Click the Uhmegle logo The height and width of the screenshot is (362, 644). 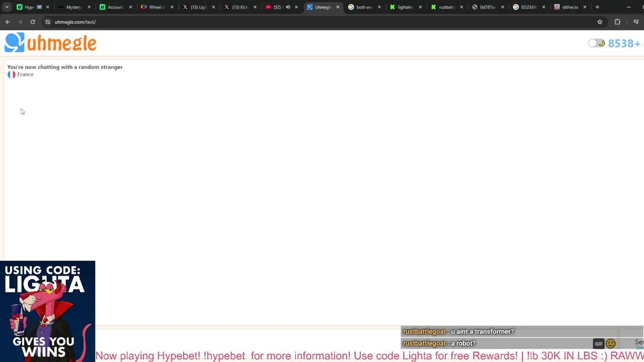click(x=50, y=43)
